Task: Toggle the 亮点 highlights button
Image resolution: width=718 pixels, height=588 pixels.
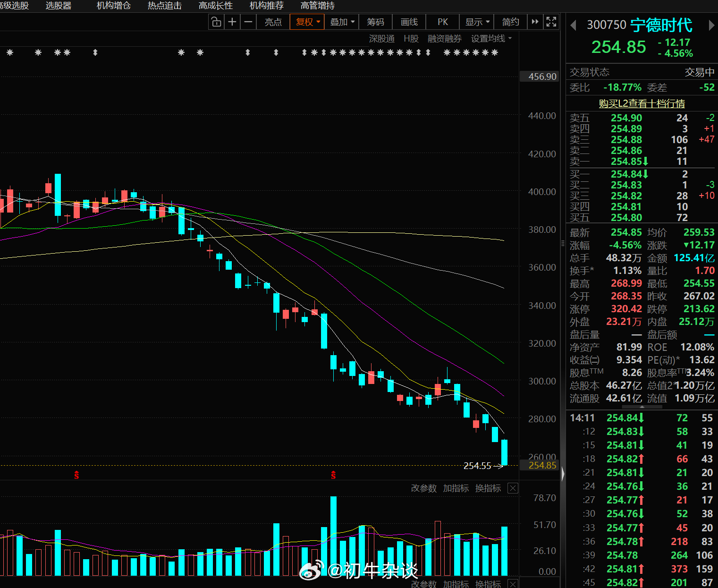Action: pos(273,22)
